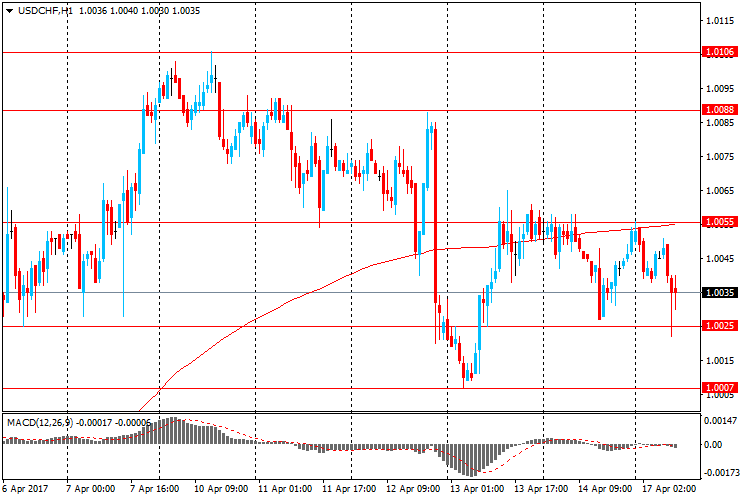Click the 17 Apr 02:00 time label
Image resolution: width=740 pixels, height=500 pixels.
pyautogui.click(x=670, y=489)
